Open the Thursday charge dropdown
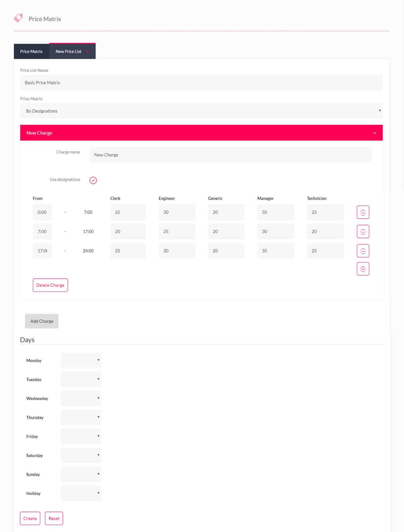The image size is (404, 532). click(x=81, y=417)
